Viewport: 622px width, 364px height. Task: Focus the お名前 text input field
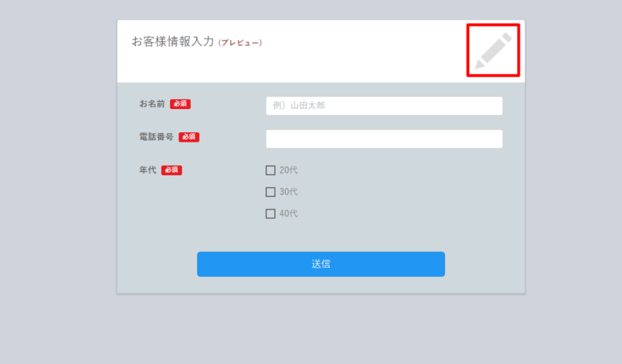(384, 106)
